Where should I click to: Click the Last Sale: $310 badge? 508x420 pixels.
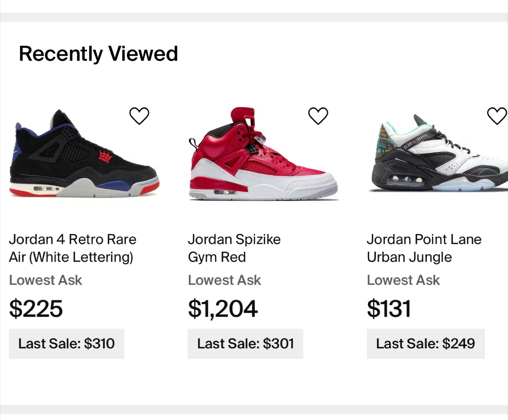coord(66,343)
